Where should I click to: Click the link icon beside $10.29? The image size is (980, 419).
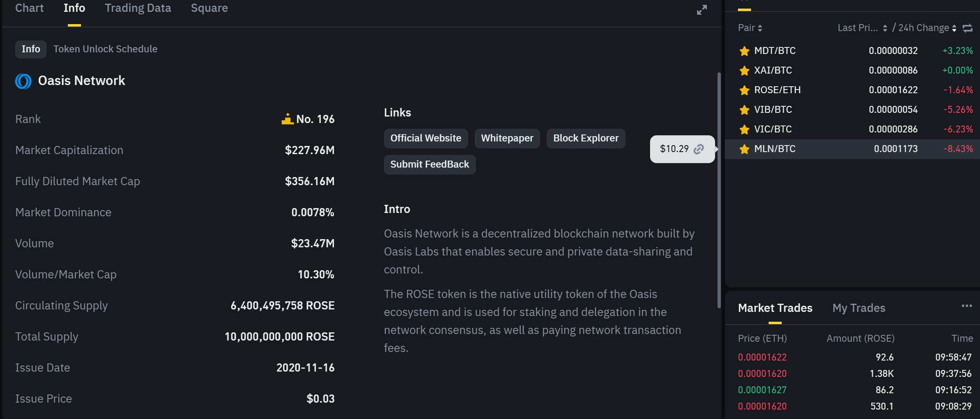click(x=699, y=149)
